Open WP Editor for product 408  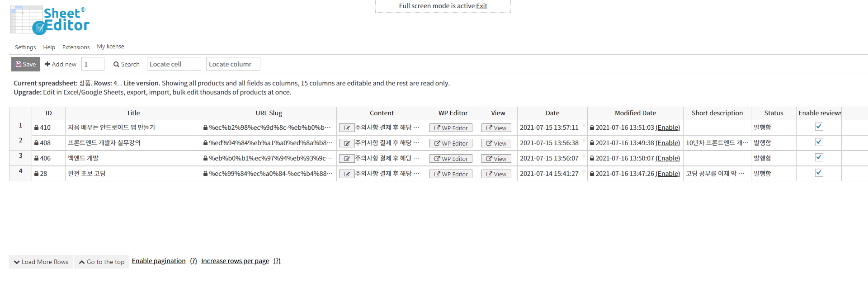click(x=451, y=143)
